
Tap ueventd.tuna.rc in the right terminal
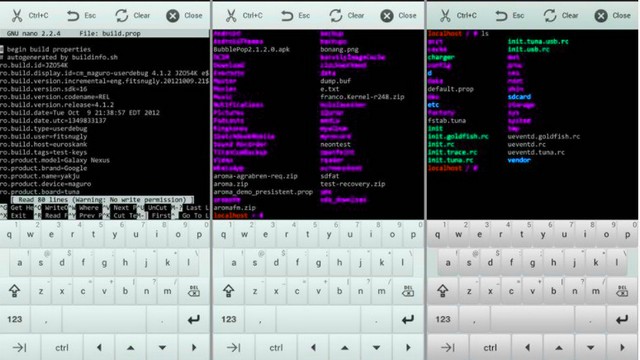pos(536,152)
